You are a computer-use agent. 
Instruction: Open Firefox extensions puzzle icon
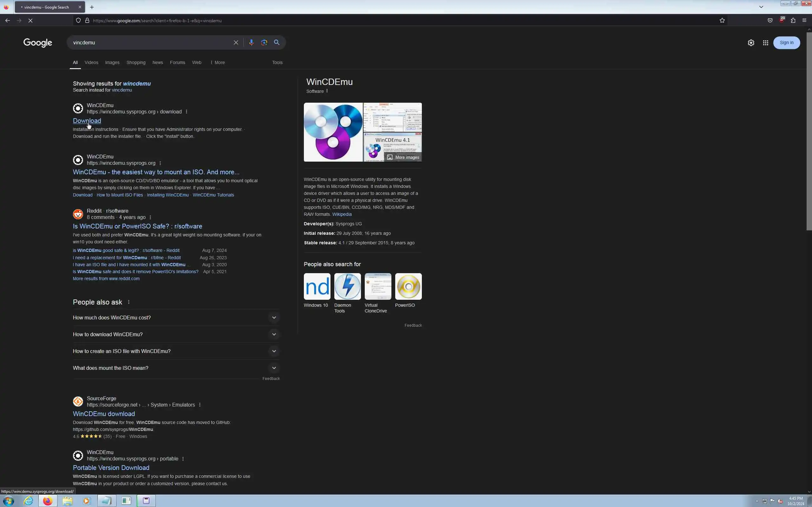[793, 21]
